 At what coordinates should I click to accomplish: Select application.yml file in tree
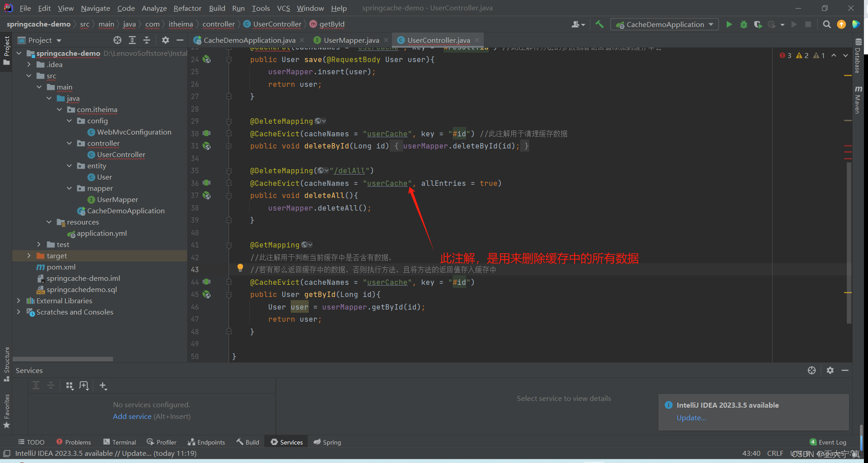tap(102, 233)
